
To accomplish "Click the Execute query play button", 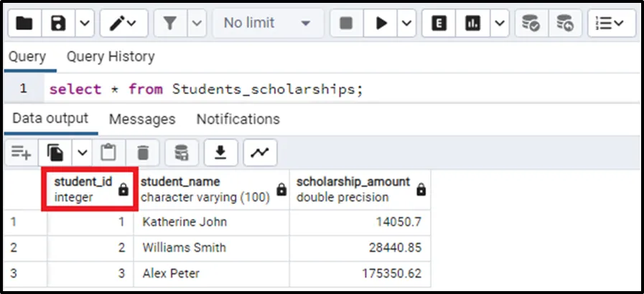I will tap(381, 24).
